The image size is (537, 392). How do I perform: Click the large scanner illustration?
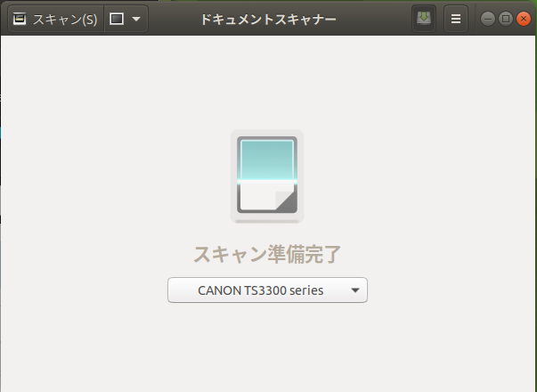tap(267, 176)
